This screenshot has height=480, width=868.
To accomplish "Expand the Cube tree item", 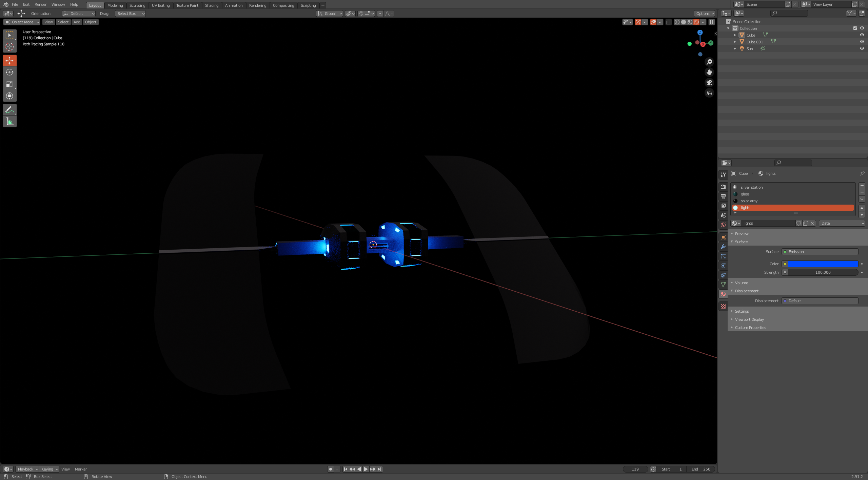I will 735,35.
